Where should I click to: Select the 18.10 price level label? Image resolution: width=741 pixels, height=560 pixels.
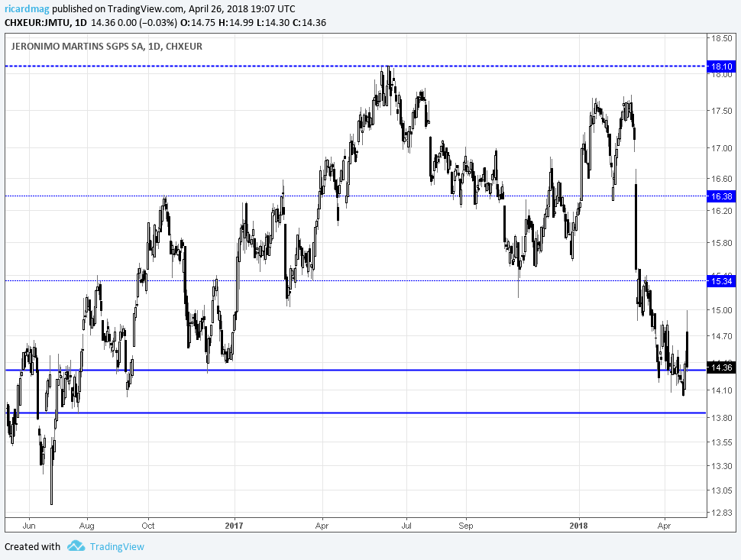pos(722,66)
